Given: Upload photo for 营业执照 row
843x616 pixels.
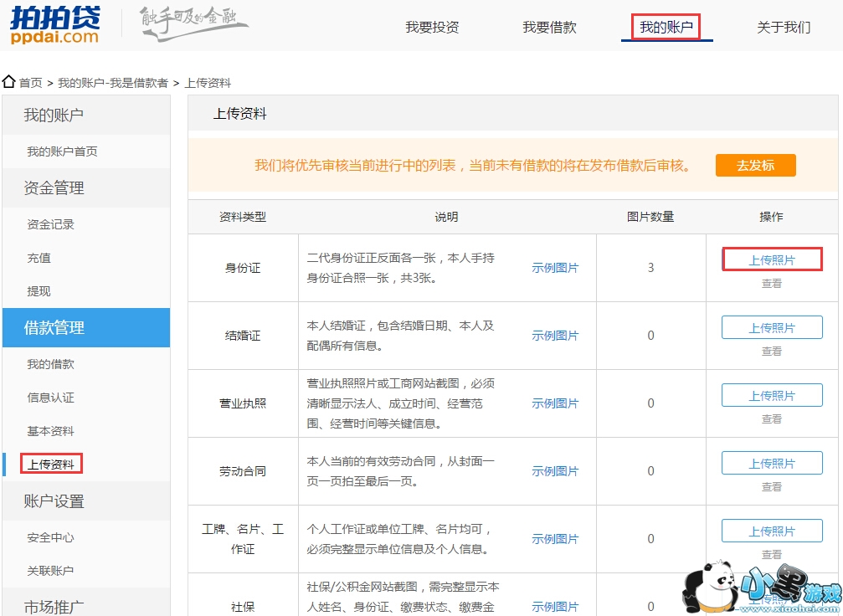Looking at the screenshot, I should click(772, 396).
